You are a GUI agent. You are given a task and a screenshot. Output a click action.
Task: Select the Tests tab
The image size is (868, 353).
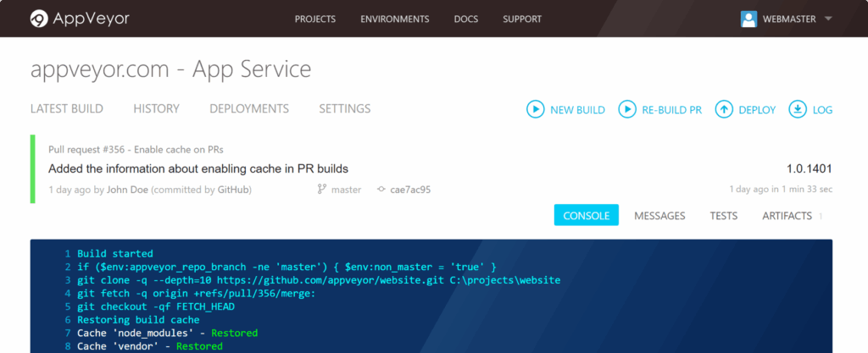[724, 216]
